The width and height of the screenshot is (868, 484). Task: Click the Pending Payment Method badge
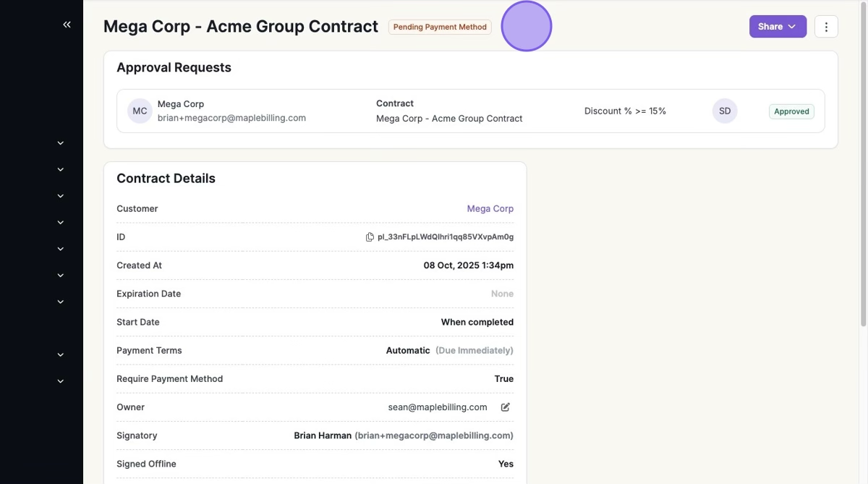pyautogui.click(x=440, y=27)
